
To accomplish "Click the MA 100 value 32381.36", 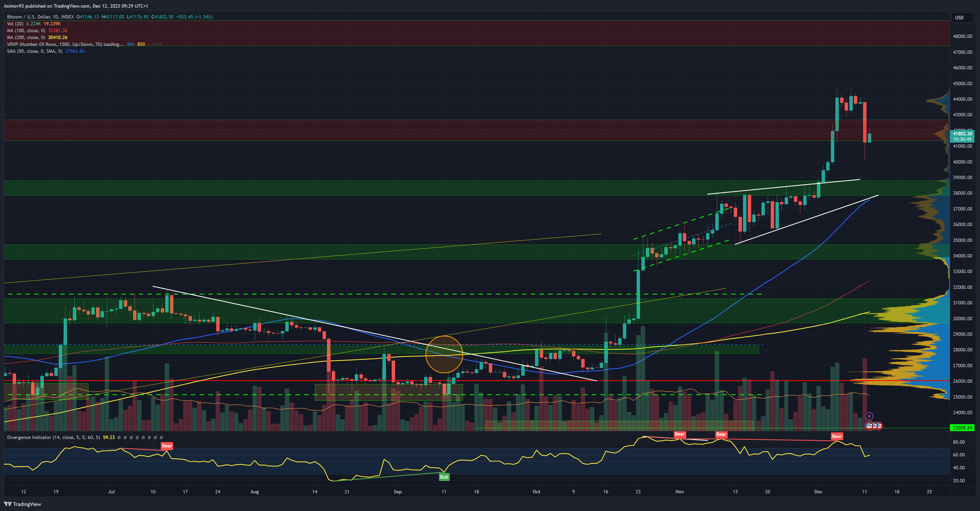I will [58, 30].
